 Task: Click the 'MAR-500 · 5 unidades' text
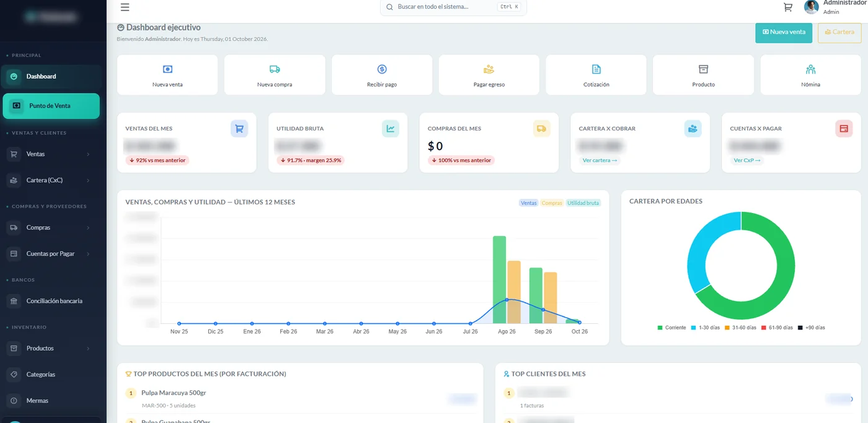point(169,406)
